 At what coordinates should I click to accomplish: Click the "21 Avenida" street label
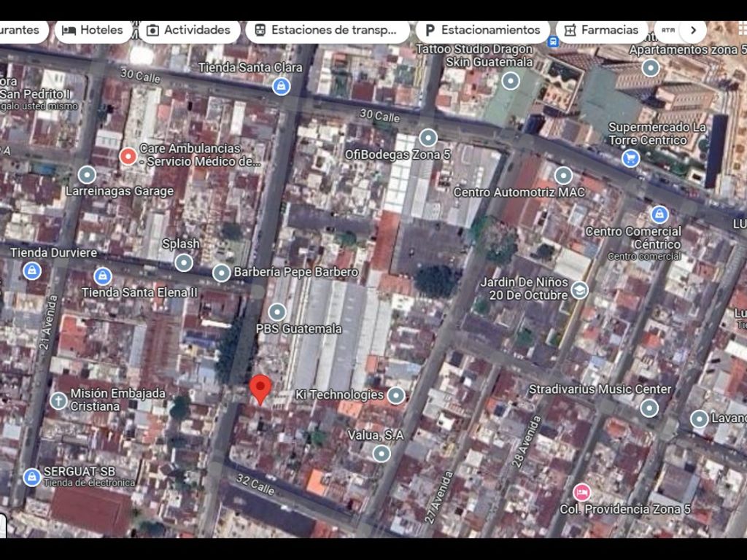pyautogui.click(x=49, y=322)
